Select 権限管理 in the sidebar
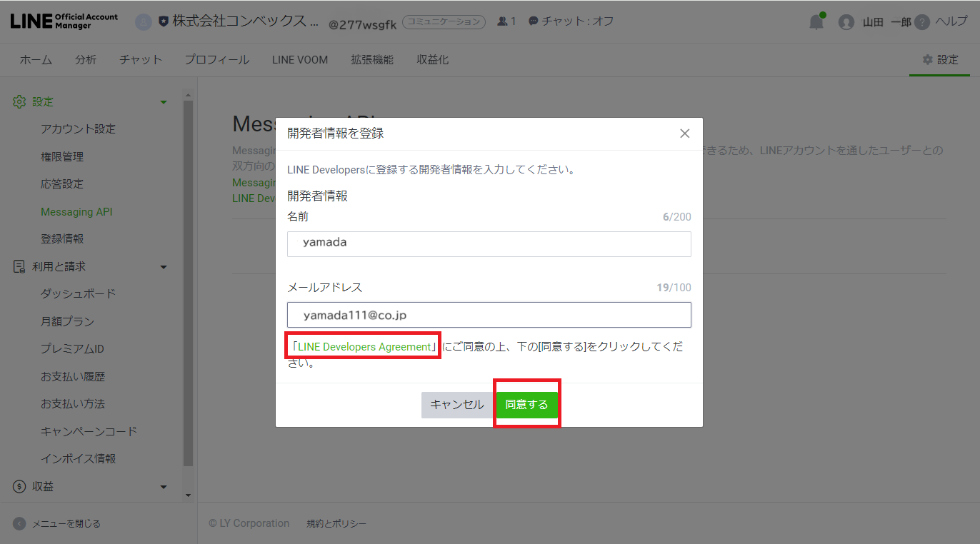The height and width of the screenshot is (544, 980). tap(62, 156)
